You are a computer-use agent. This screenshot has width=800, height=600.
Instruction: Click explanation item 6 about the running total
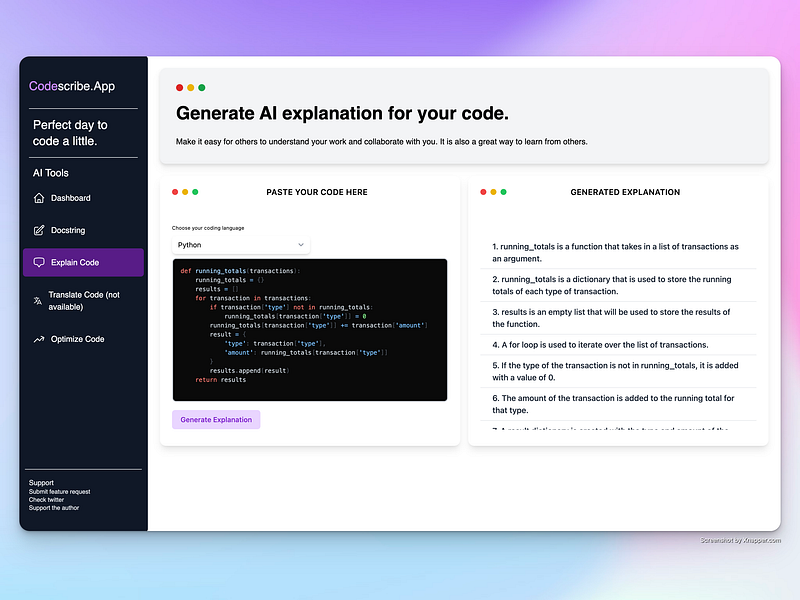(618, 404)
